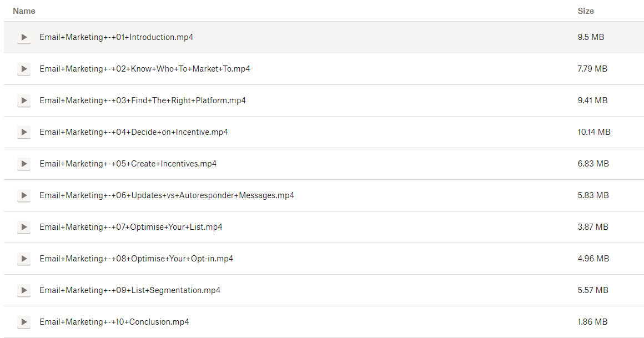Sort files by the Size column header

pos(585,11)
